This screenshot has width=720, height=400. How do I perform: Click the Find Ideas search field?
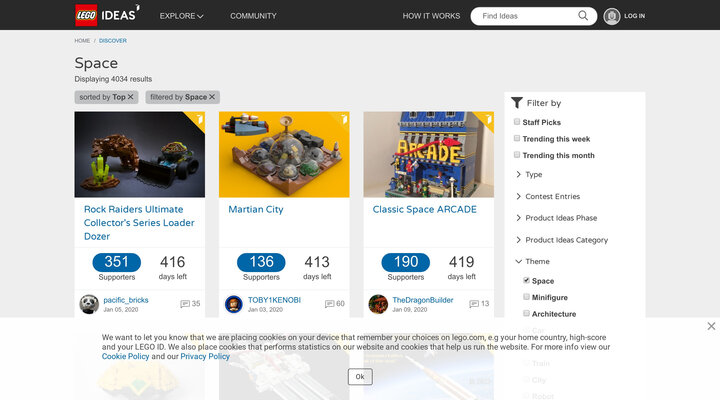click(x=528, y=16)
